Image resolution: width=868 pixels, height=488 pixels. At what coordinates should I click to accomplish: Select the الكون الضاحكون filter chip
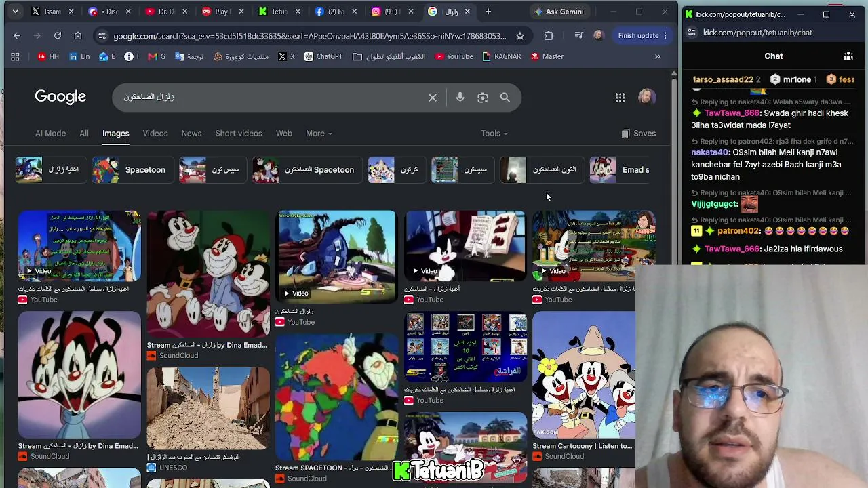click(542, 169)
